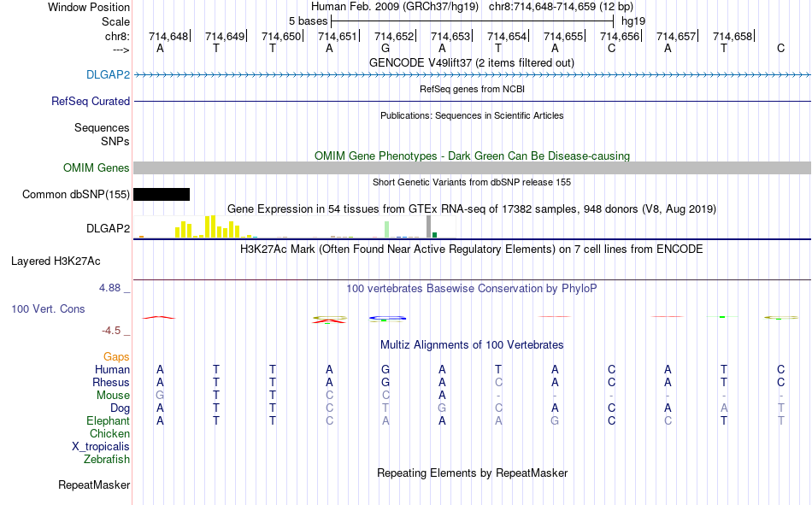Select the Chicken species label
812x505 pixels.
109,433
